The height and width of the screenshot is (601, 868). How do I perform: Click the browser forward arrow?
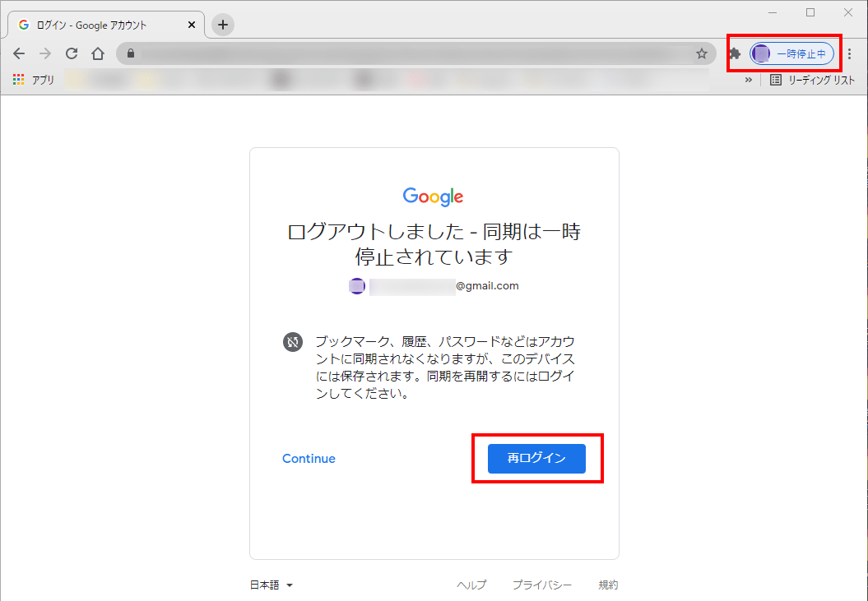pos(45,53)
